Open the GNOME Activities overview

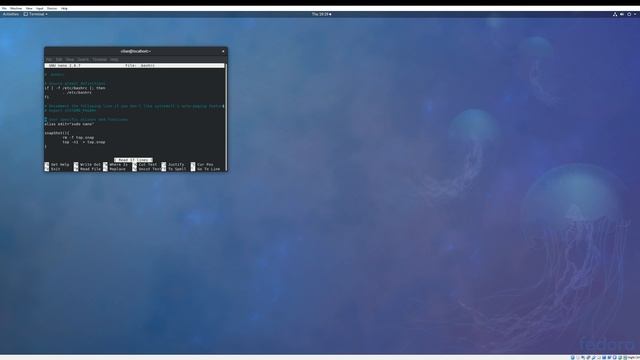[11, 14]
